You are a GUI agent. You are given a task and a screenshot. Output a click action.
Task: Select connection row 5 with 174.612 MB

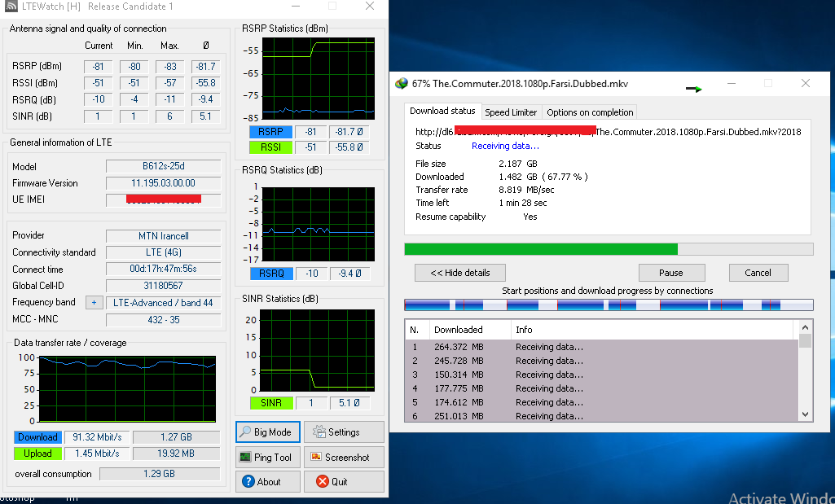[x=602, y=402]
